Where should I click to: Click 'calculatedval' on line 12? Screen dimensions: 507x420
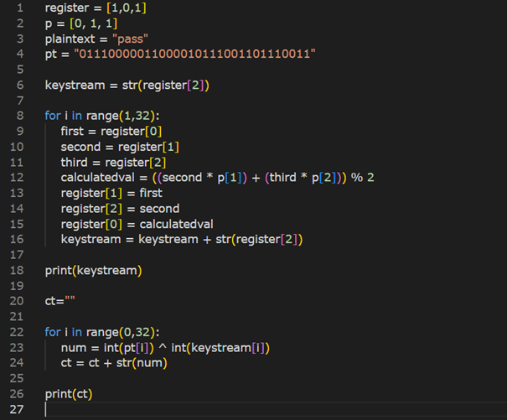(98, 178)
